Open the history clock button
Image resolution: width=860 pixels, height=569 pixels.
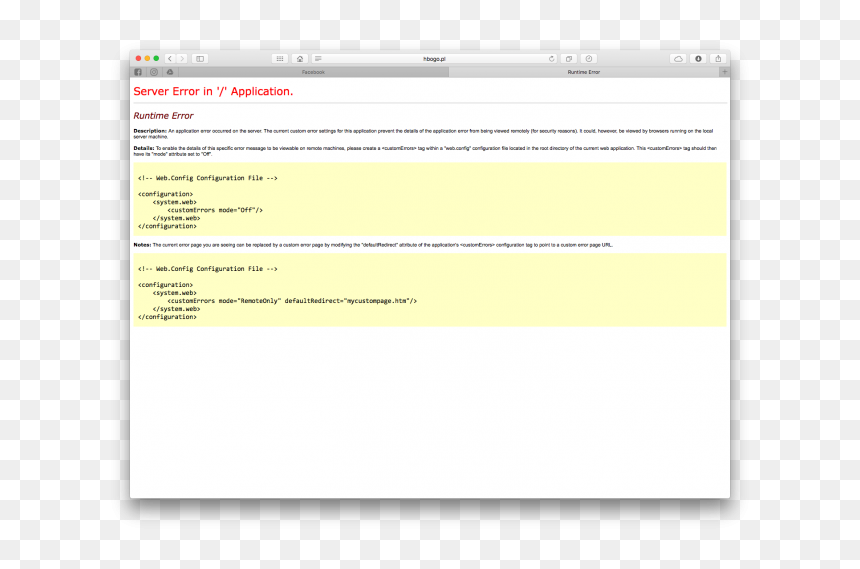point(589,59)
